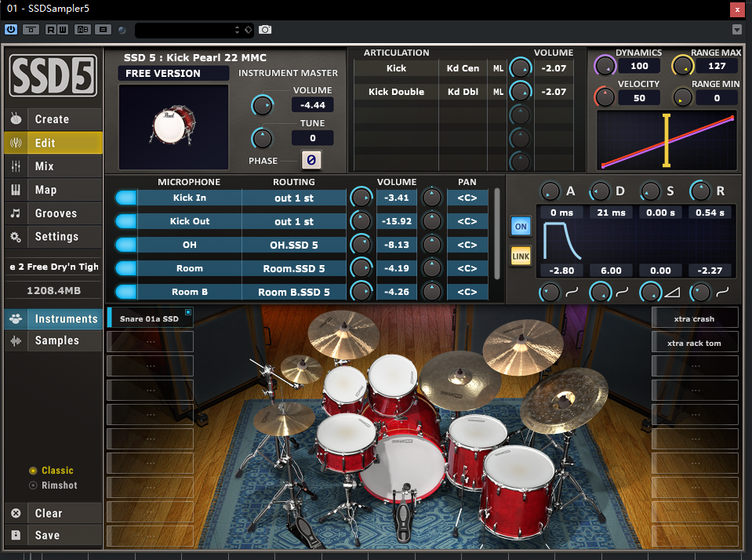This screenshot has height=560, width=752.
Task: Click the Snare 01a SSD instrument slot
Action: pyautogui.click(x=149, y=319)
